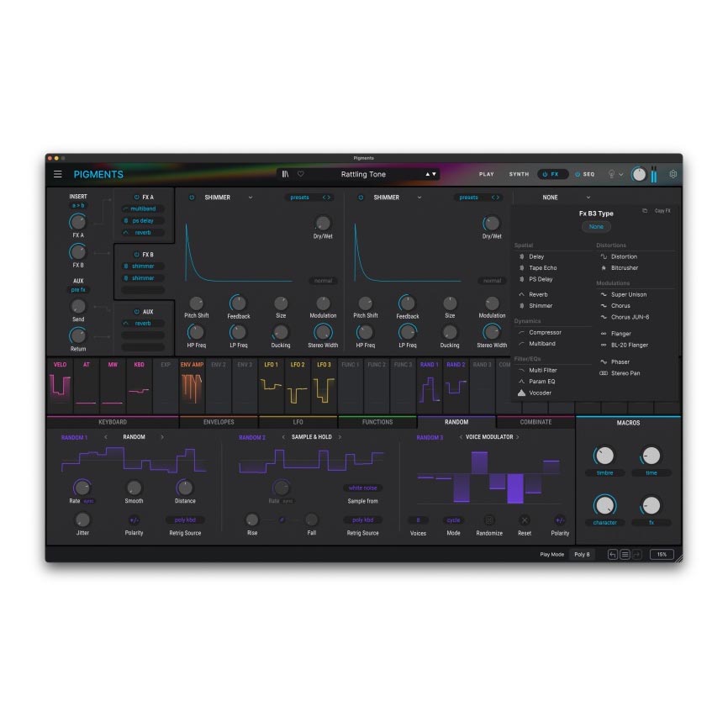Choose the Phaser effect
The width and height of the screenshot is (728, 728).
[x=620, y=361]
